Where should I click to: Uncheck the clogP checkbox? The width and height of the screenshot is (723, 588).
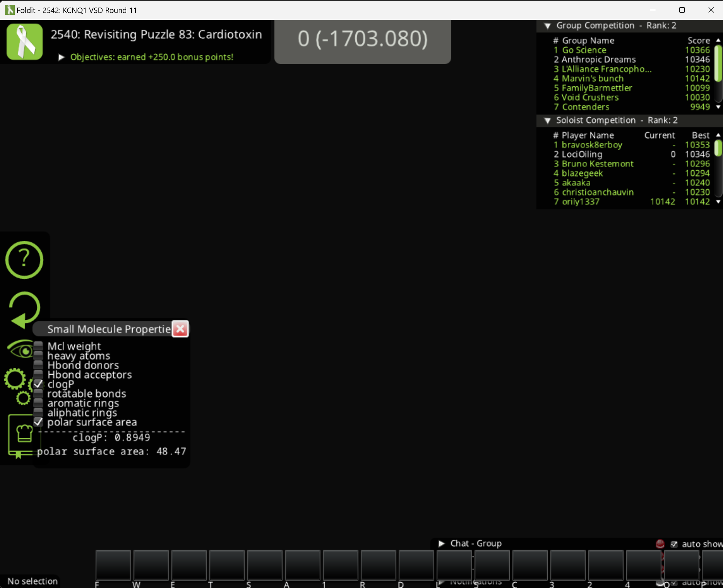pos(38,384)
